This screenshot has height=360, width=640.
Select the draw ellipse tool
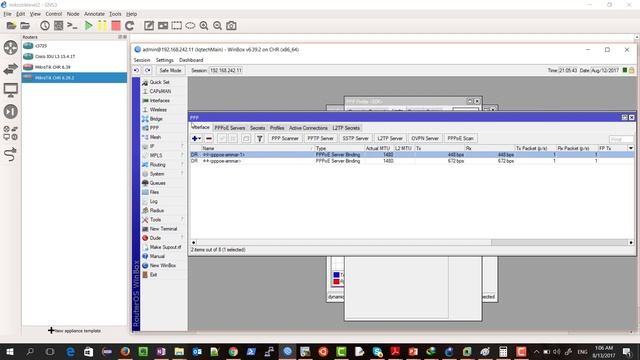coord(190,26)
